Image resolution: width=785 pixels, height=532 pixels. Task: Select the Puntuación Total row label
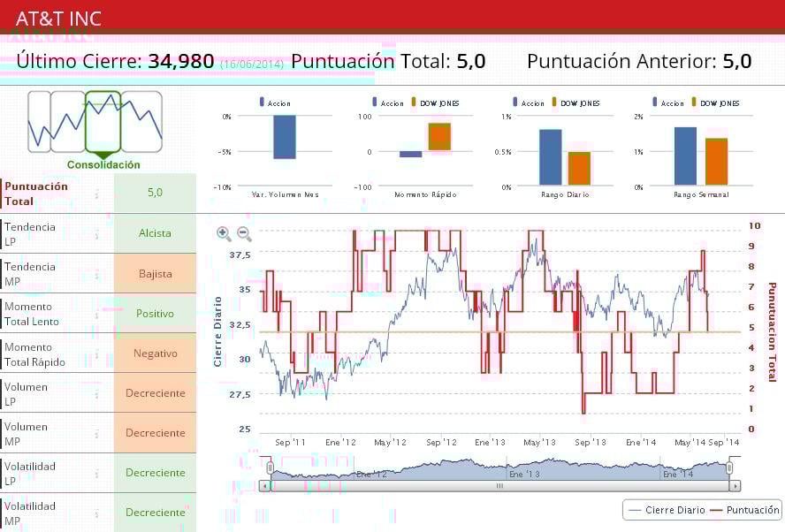tap(36, 194)
